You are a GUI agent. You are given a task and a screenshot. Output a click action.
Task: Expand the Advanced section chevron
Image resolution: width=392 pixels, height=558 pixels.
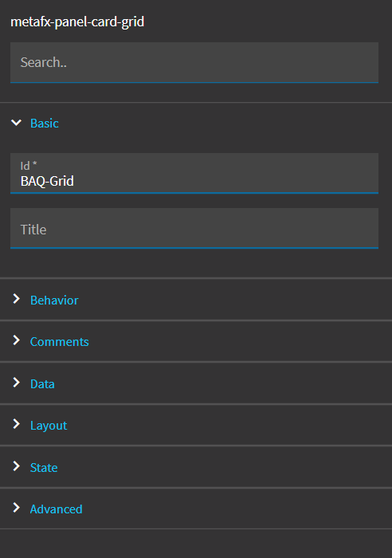(17, 508)
